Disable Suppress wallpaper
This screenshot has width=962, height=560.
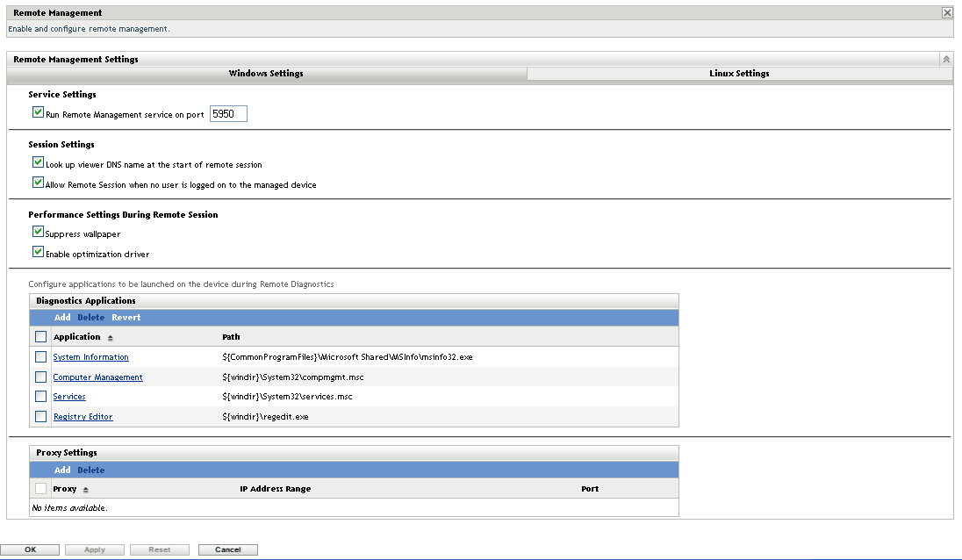point(38,232)
